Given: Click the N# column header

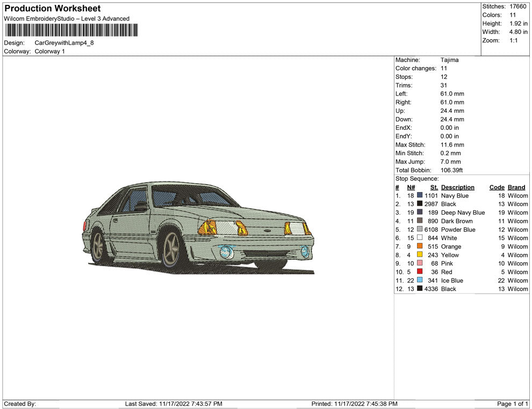Looking at the screenshot, I should (x=411, y=187).
